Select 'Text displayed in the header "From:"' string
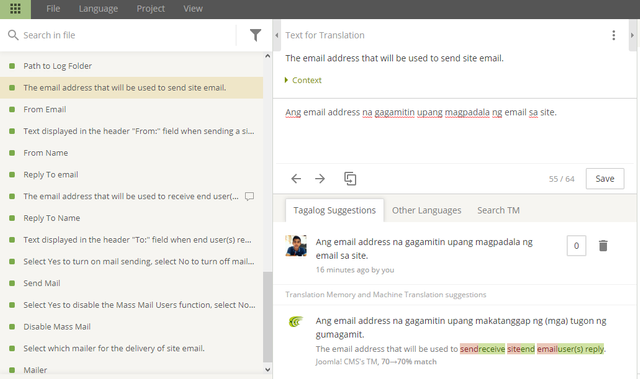This screenshot has width=640, height=379. tap(131, 131)
